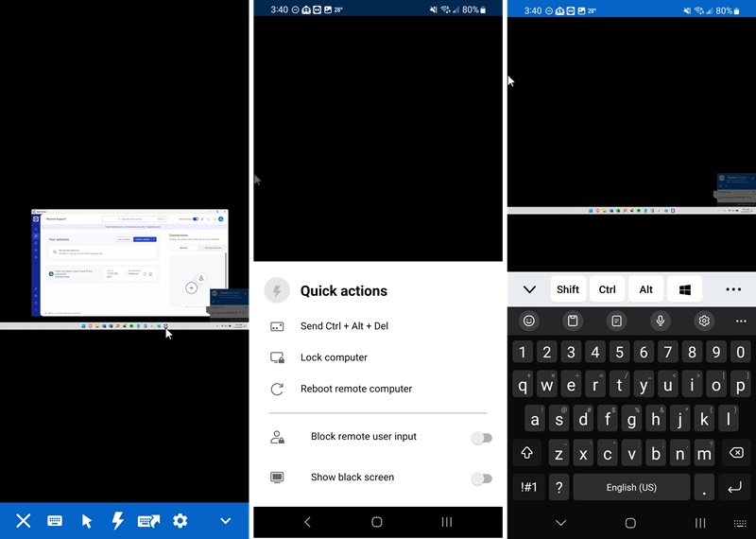The width and height of the screenshot is (756, 539).
Task: Tap the keyboard shortcut send icon
Action: tap(148, 521)
